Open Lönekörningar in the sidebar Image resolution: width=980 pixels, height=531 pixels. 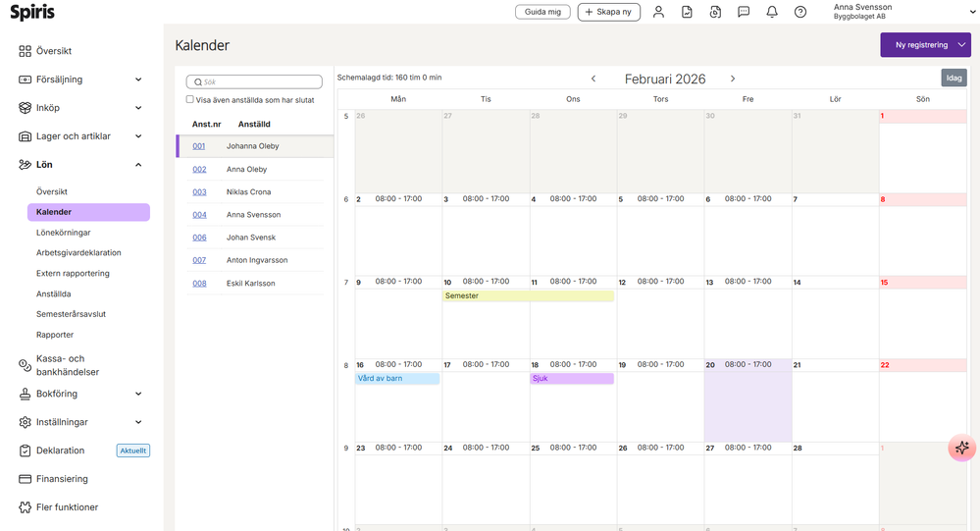click(x=63, y=233)
